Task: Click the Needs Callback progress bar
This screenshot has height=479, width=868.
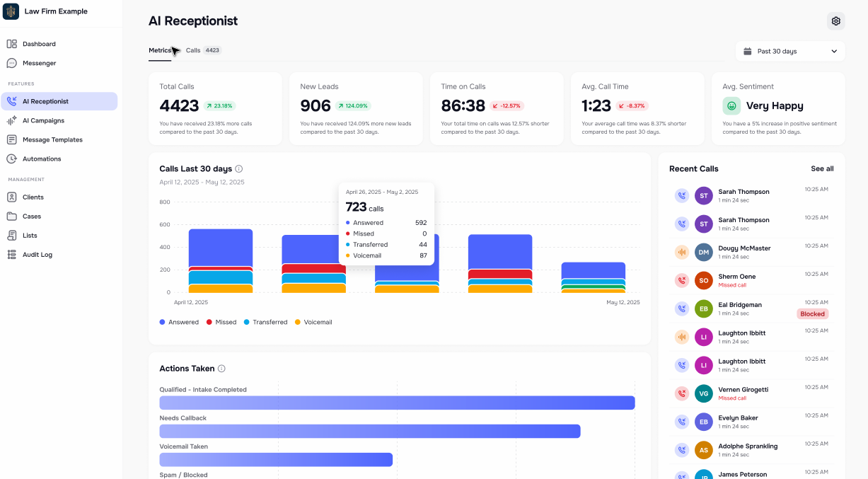Action: pos(368,431)
